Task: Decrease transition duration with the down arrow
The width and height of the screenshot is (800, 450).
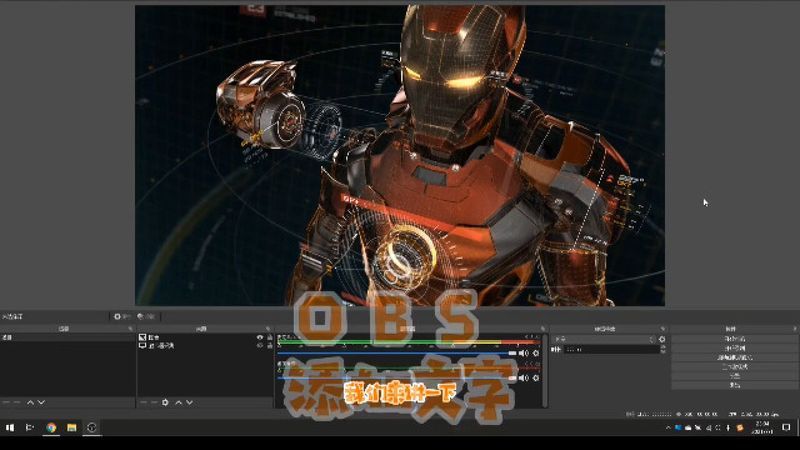Action: point(663,352)
